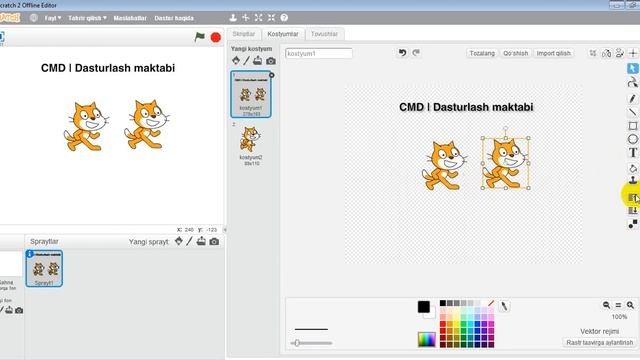Click the flip up-down icon

[620, 53]
